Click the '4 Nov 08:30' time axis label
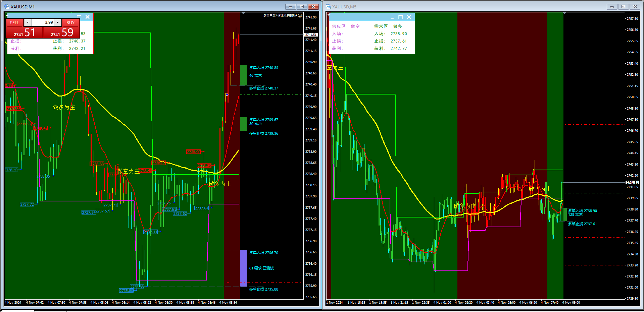 tap(164, 303)
